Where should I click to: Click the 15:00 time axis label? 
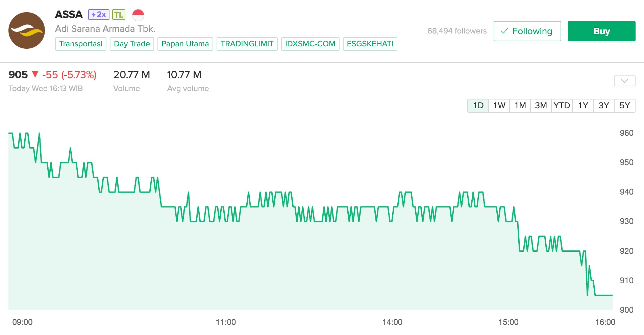[x=509, y=322]
